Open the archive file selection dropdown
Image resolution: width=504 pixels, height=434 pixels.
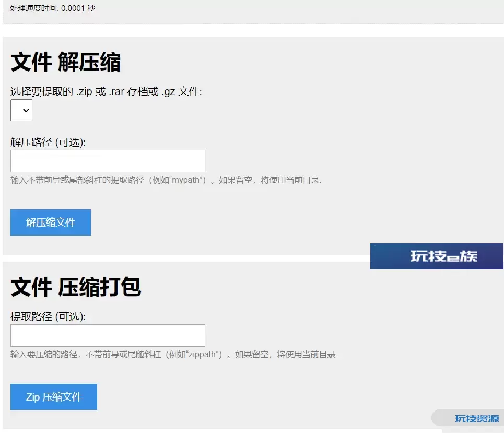click(x=21, y=111)
